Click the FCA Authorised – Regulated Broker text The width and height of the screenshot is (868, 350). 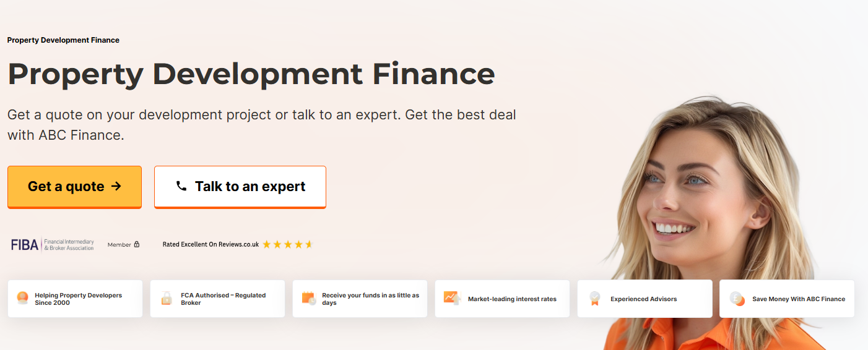tap(224, 299)
